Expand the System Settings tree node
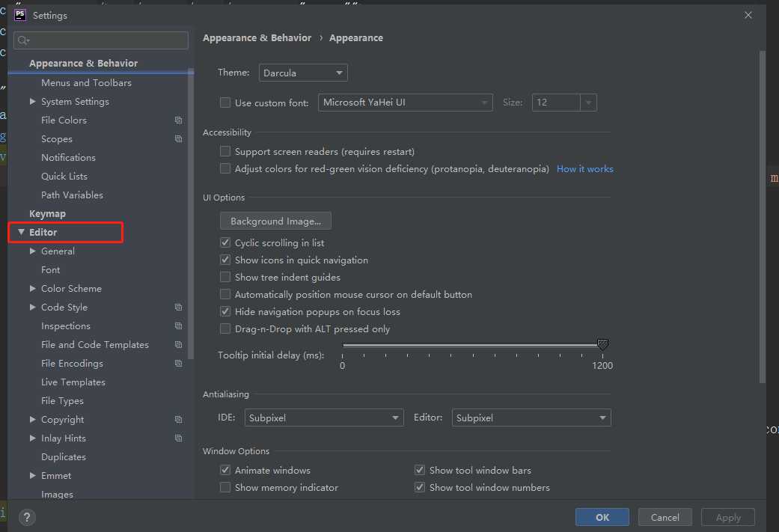Viewport: 779px width, 532px height. click(x=32, y=102)
